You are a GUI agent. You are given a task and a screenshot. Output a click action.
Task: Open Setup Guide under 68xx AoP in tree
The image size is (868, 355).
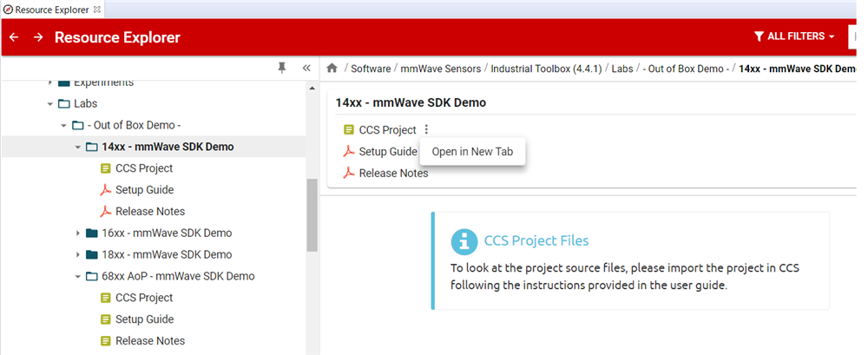144,319
